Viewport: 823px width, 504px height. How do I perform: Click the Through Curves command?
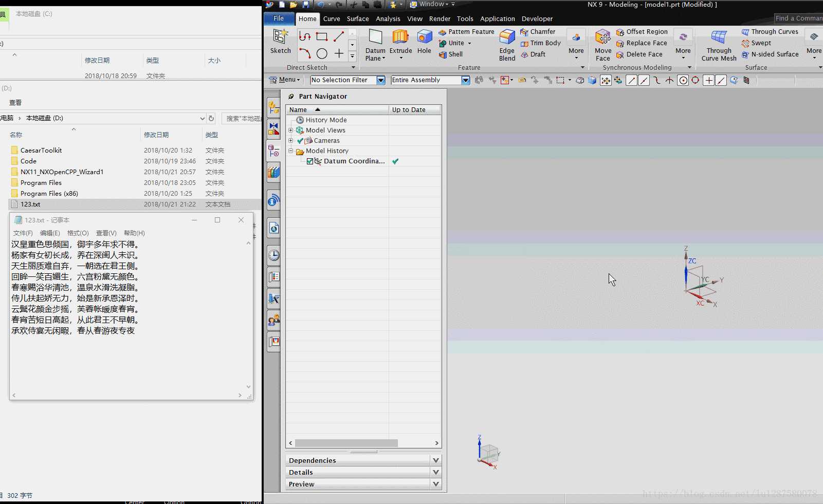770,32
